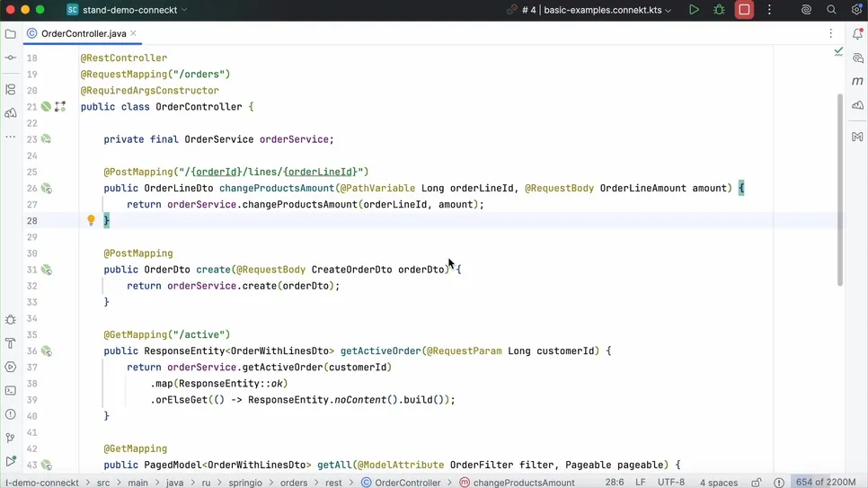Viewport: 868px width, 488px height.
Task: Click the springio breadcrumb
Action: pos(245,483)
